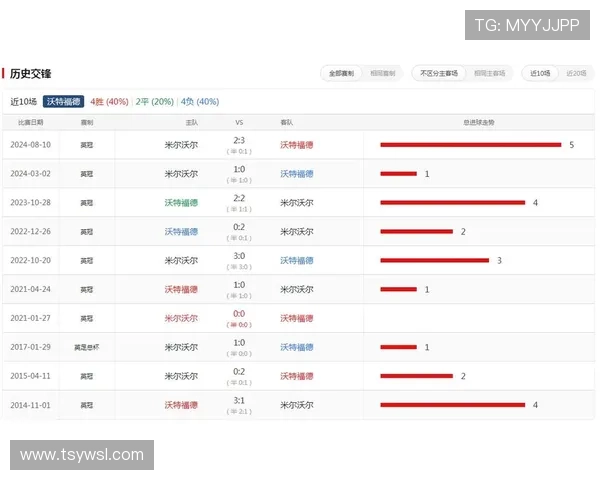The image size is (600, 480).
Task: Select 不区分主客场 filter
Action: (439, 74)
